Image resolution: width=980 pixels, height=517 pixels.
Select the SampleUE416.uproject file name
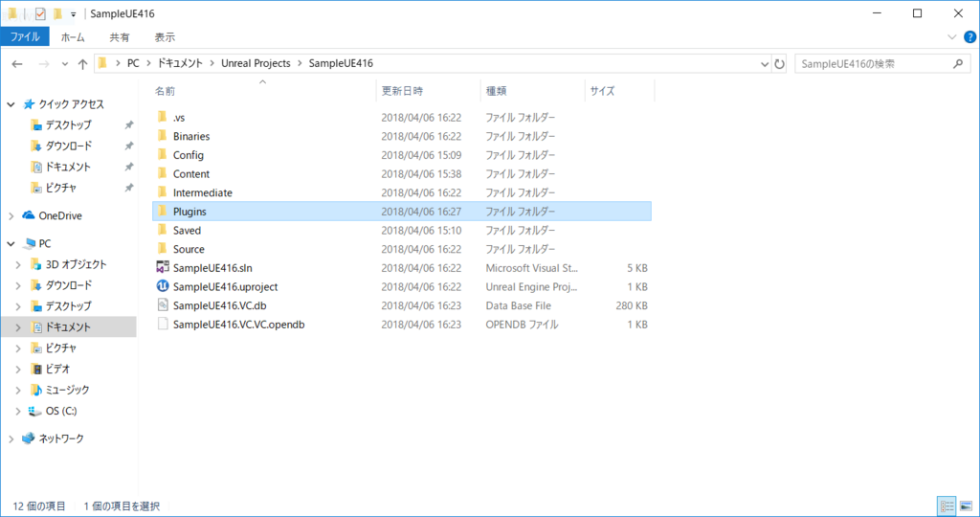[x=225, y=287]
